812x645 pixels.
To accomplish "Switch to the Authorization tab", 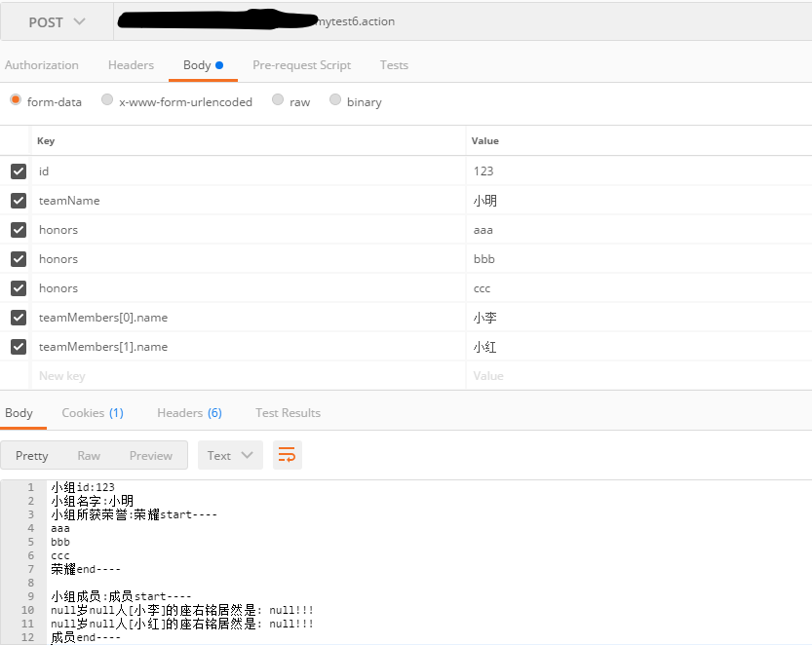I will (42, 65).
